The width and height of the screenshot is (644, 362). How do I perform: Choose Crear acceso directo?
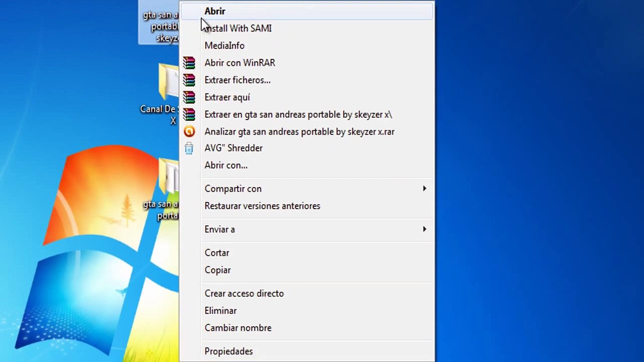(x=306, y=294)
